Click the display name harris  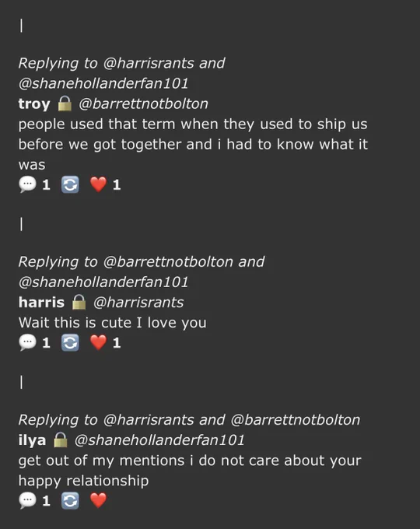tap(41, 303)
